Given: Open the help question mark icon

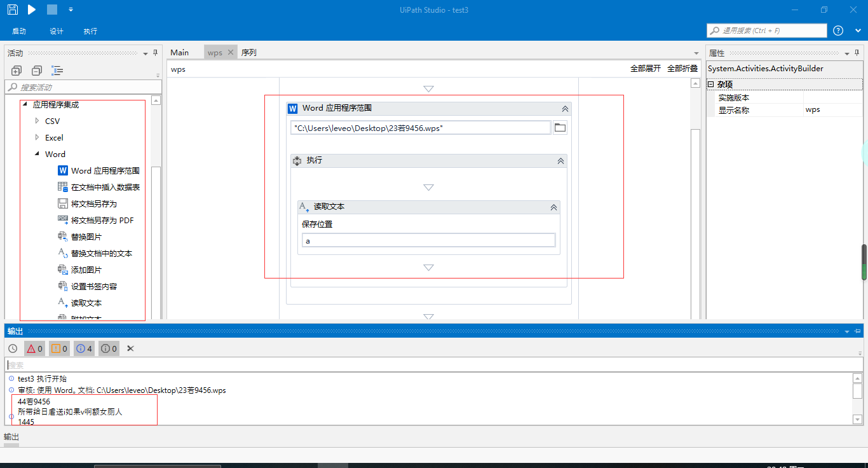Looking at the screenshot, I should (x=838, y=31).
